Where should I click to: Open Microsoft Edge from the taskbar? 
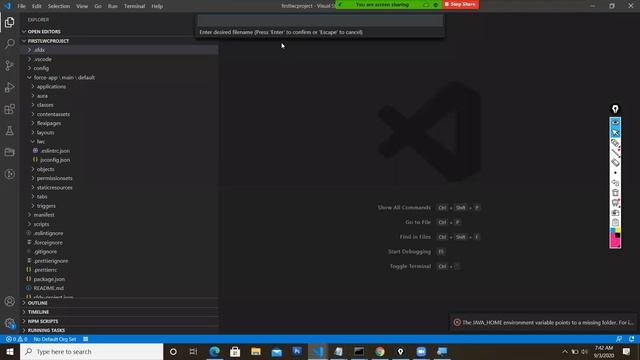pos(214,351)
